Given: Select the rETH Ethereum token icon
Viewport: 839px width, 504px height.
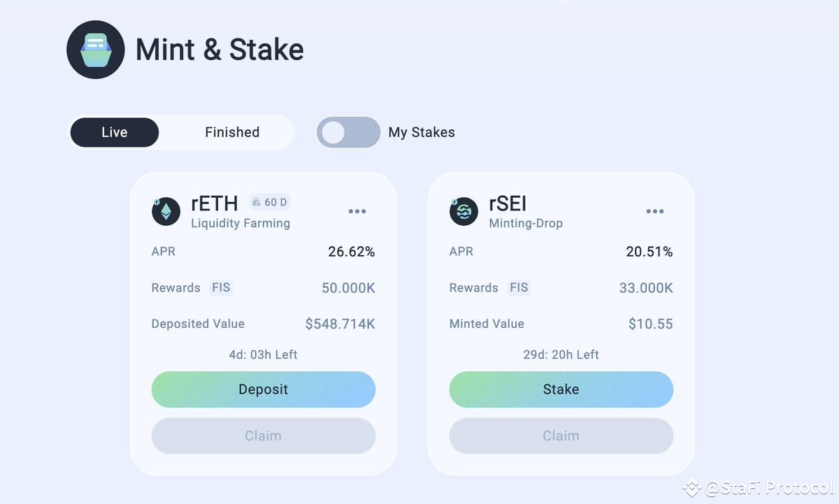Looking at the screenshot, I should 165,211.
